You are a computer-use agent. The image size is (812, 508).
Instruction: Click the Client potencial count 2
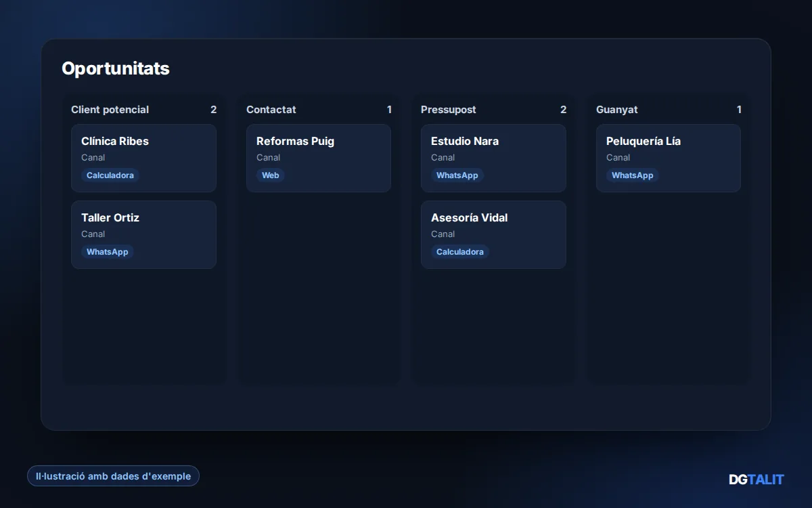(214, 110)
